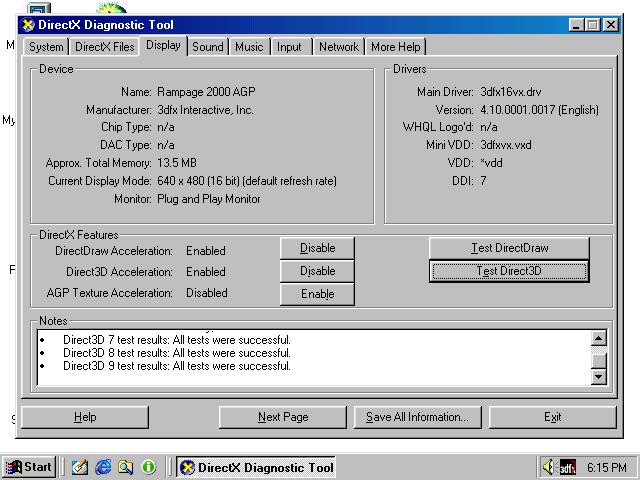Click DirectX Diagnostic Tool taskbar button
The image size is (640, 480).
256,467
